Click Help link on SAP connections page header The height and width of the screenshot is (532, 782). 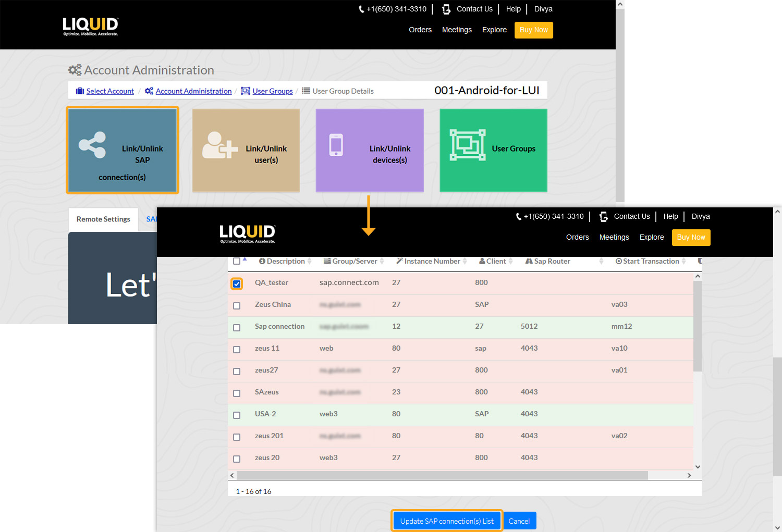point(671,216)
